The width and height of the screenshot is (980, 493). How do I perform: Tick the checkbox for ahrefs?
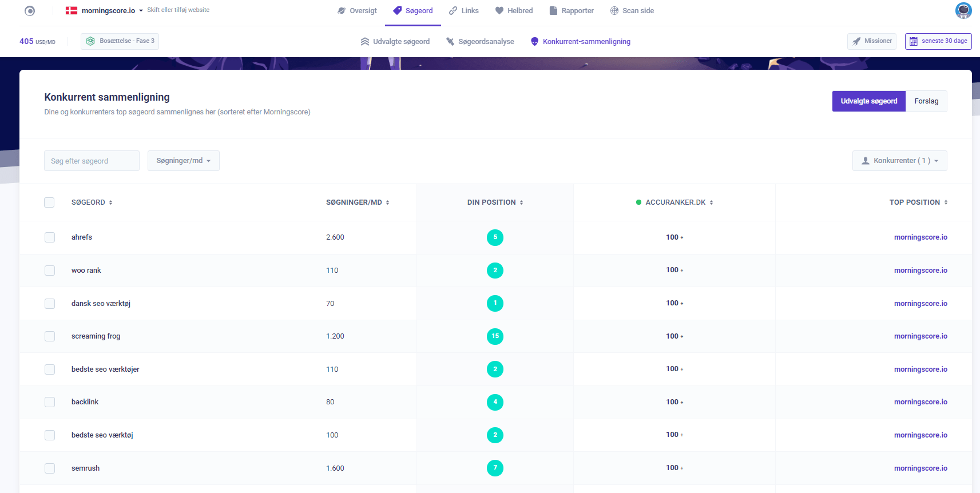50,237
